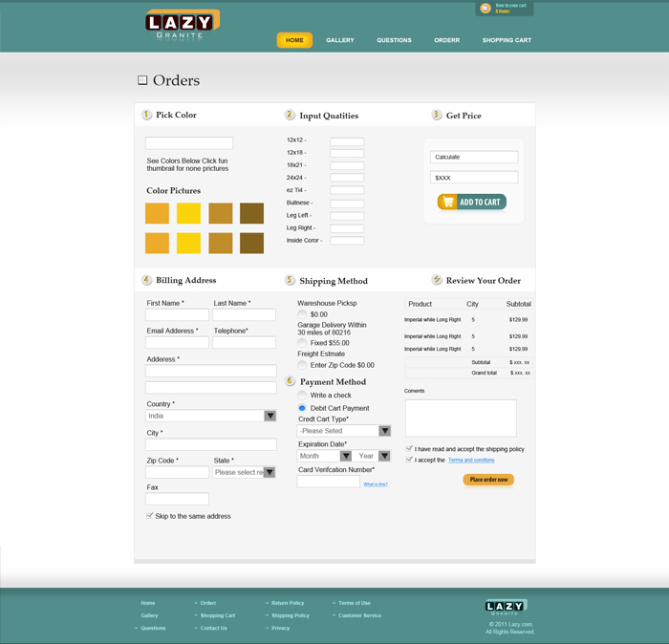Open footer Gallery link
The height and width of the screenshot is (644, 669).
149,615
